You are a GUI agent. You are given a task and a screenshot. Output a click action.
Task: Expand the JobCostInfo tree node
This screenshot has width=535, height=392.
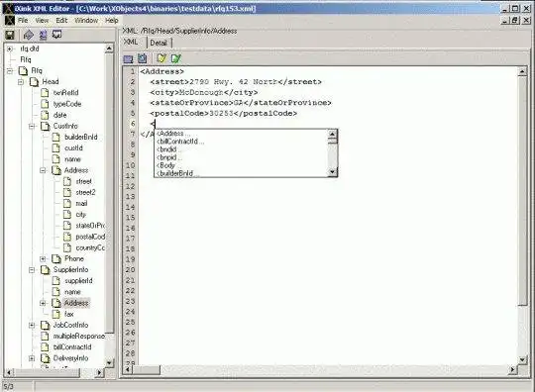(32, 325)
